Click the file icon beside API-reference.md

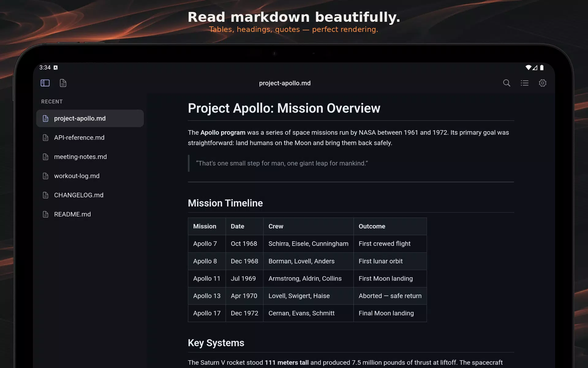coord(46,138)
